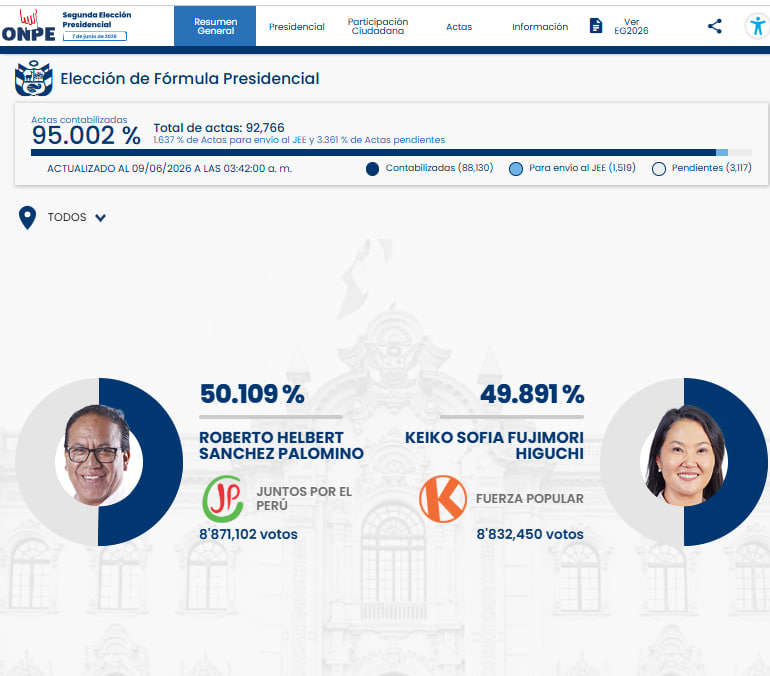Select the name KEIKO SOFIA FUJIMORI HIGUCHI
The image size is (770, 676).
coord(494,445)
